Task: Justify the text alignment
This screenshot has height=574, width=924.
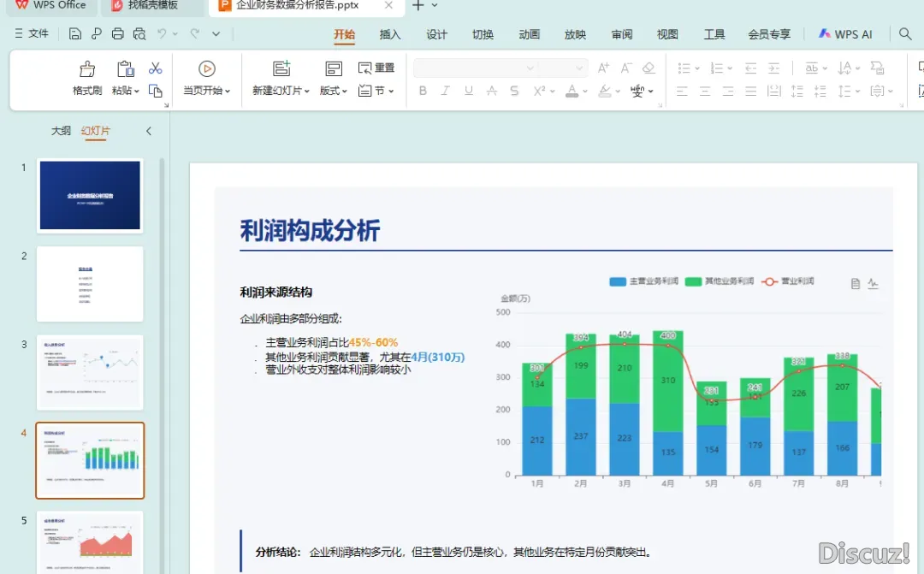Action: click(x=751, y=91)
